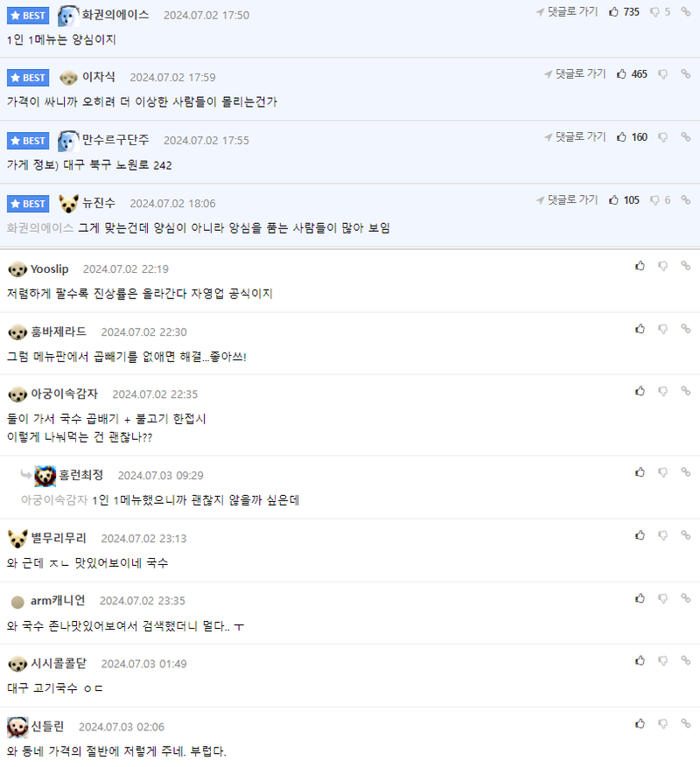Open 이차식's 댓글로 가기 link
The width and height of the screenshot is (700, 767).
point(575,73)
